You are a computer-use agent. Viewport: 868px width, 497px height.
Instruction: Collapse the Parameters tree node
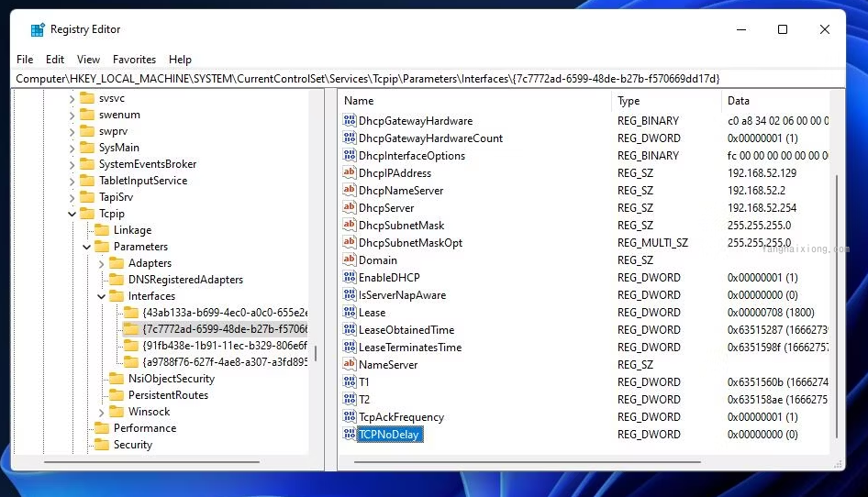pos(87,247)
